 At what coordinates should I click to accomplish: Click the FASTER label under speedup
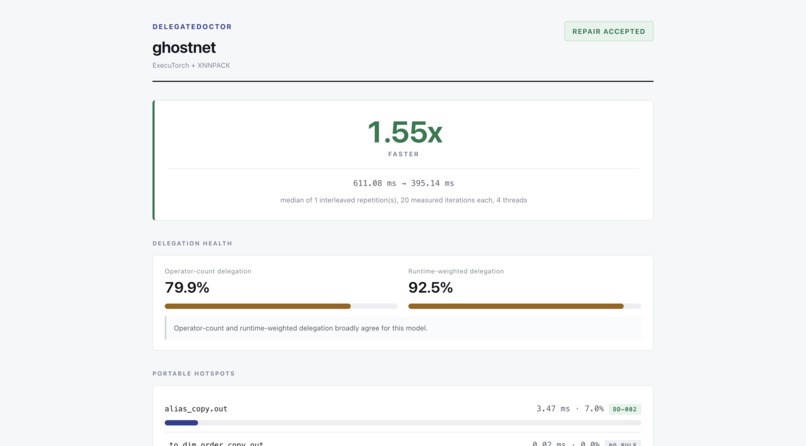coord(404,154)
